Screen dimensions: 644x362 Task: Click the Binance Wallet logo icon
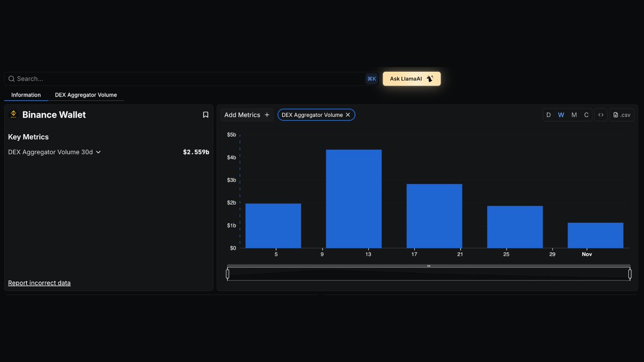pyautogui.click(x=13, y=115)
